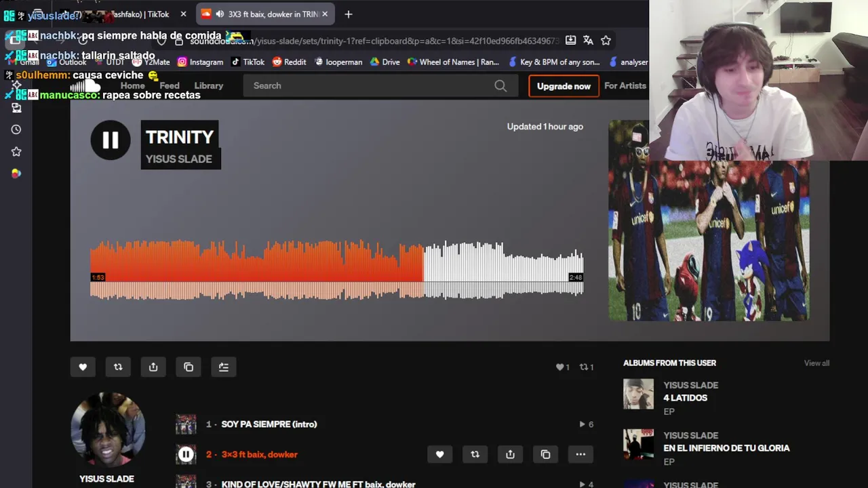The height and width of the screenshot is (488, 868).
Task: Play track 3 'KIND OF LOVE/SHAWTY FW ME'
Action: point(318,484)
